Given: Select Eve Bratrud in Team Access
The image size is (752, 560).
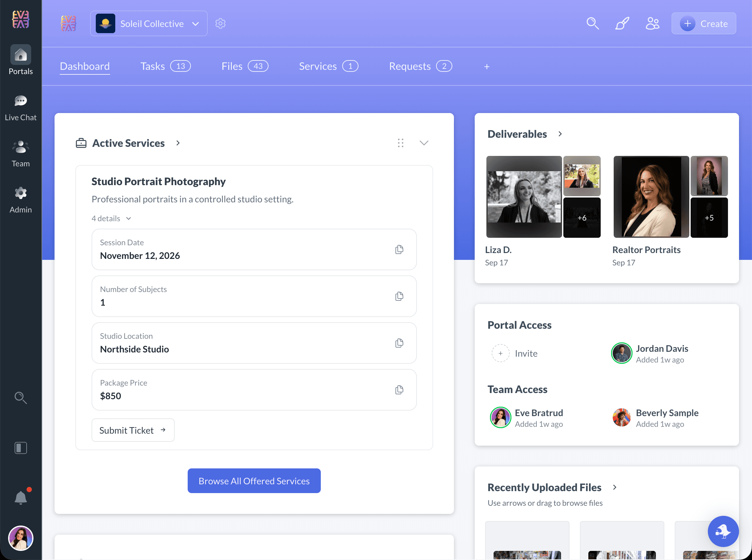Looking at the screenshot, I should click(526, 418).
